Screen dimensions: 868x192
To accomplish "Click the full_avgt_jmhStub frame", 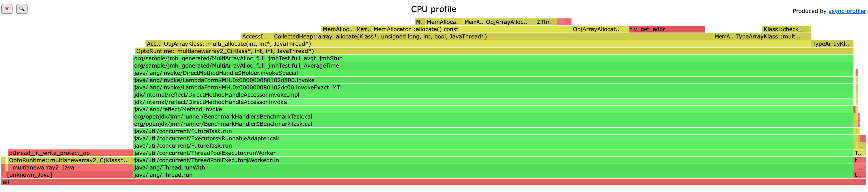I will 493,58.
